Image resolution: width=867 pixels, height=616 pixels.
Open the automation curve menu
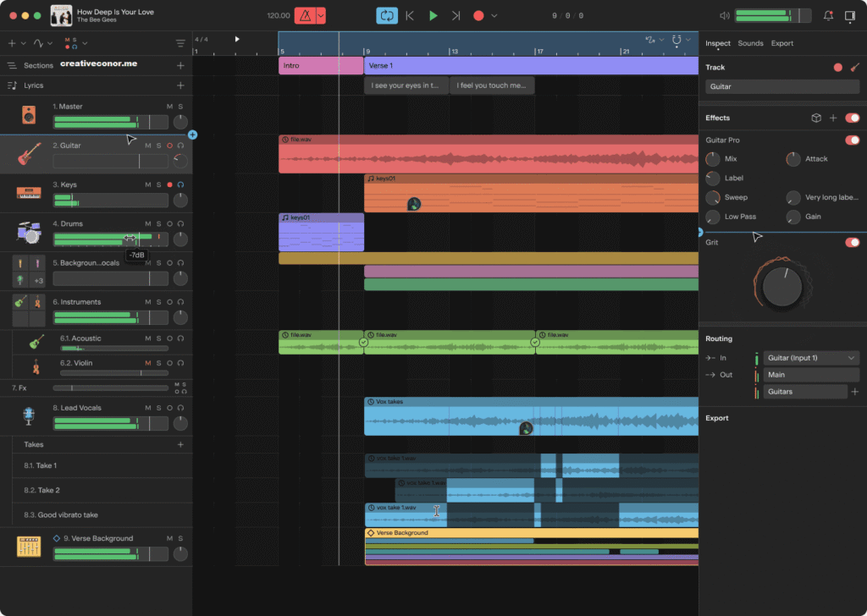coord(42,43)
